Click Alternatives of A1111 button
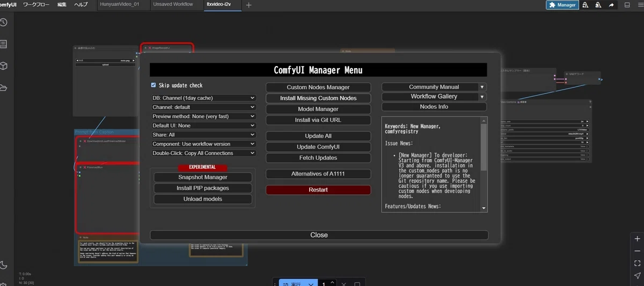 pyautogui.click(x=318, y=174)
